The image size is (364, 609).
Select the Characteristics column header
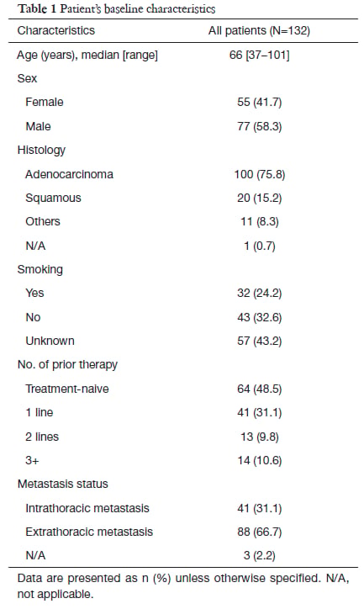coord(55,30)
